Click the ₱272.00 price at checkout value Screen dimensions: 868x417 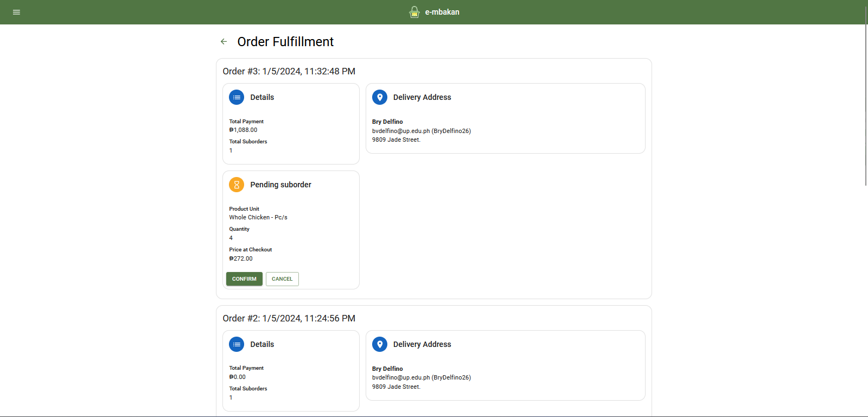(x=241, y=259)
